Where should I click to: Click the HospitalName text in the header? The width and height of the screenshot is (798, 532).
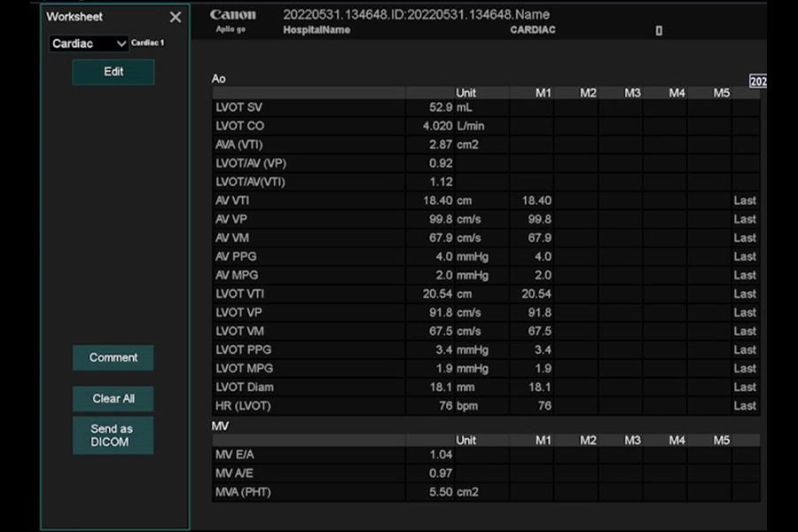click(x=317, y=30)
